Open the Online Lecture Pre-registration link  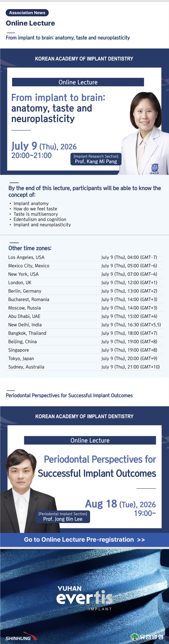pos(84,540)
